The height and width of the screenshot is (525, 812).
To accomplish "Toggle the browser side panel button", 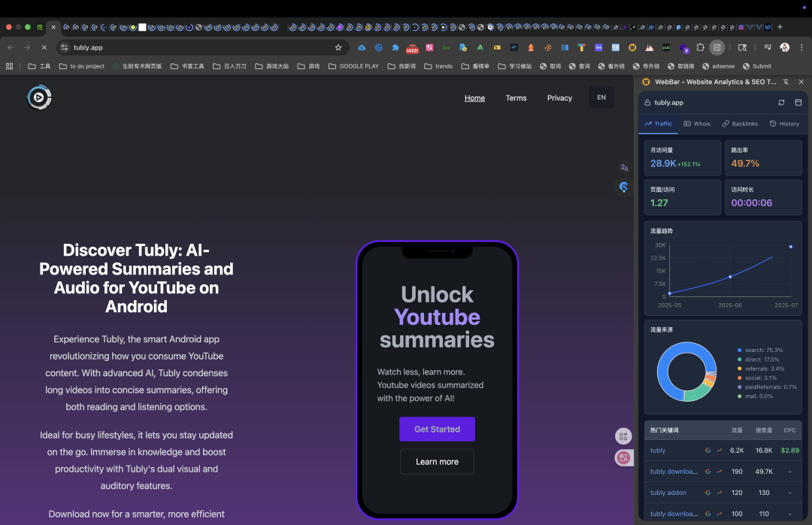I will (x=717, y=47).
